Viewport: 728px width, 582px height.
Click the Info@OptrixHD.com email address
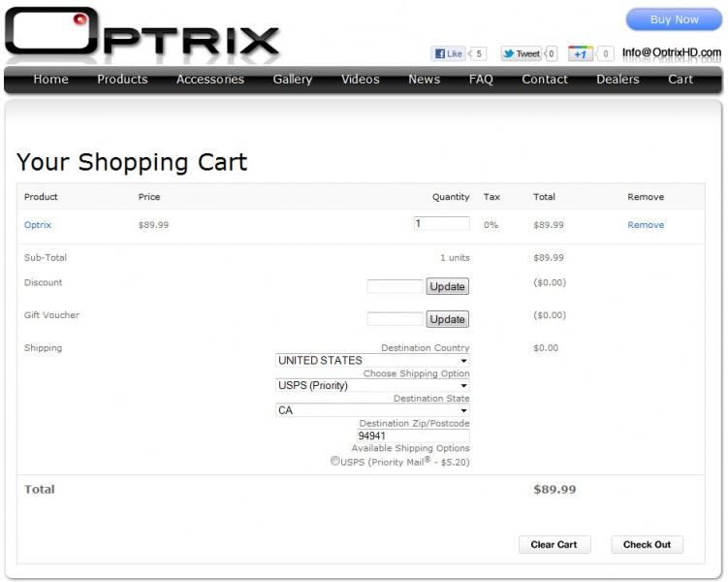coord(672,52)
